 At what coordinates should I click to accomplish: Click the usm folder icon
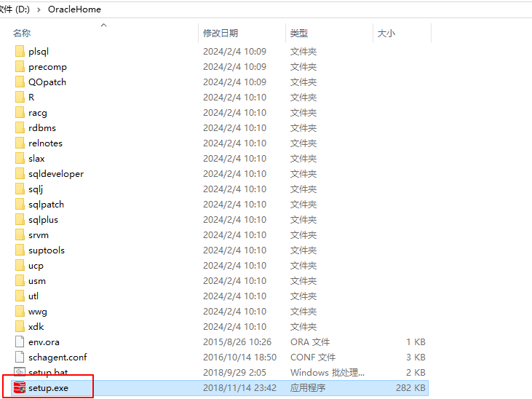click(20, 280)
